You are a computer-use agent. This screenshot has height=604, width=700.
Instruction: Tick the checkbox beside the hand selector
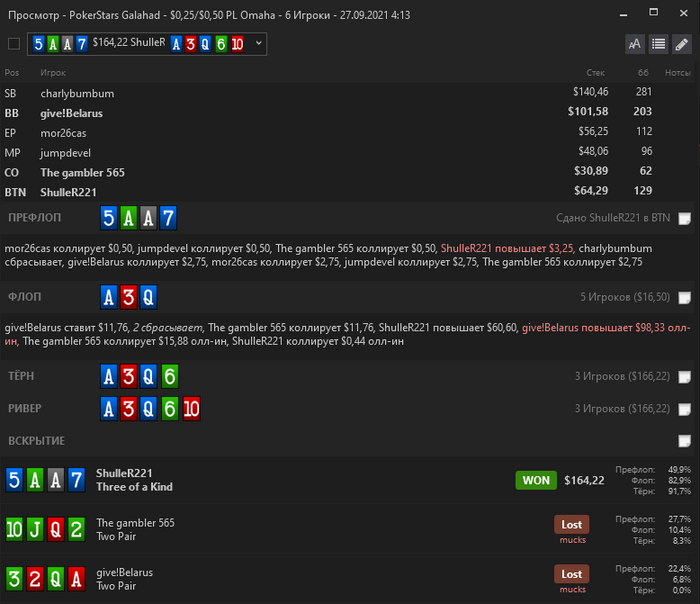[14, 44]
